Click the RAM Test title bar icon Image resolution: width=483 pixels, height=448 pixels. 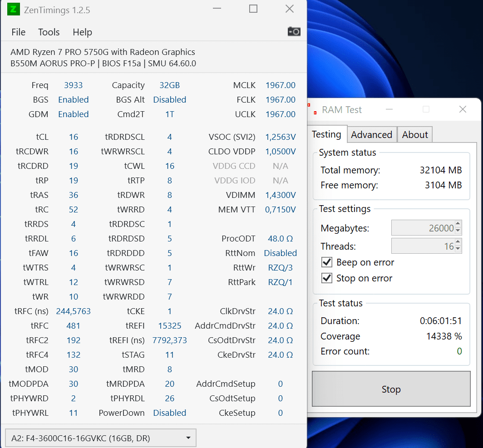(x=312, y=109)
